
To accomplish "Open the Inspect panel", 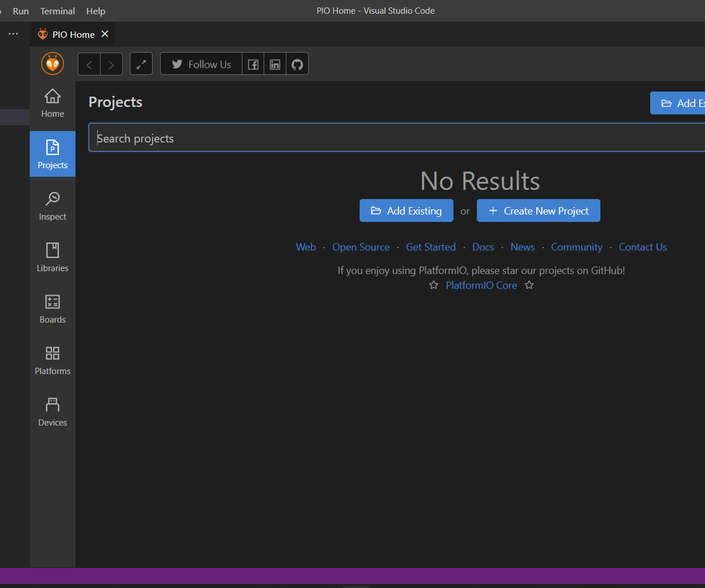I will [x=53, y=206].
